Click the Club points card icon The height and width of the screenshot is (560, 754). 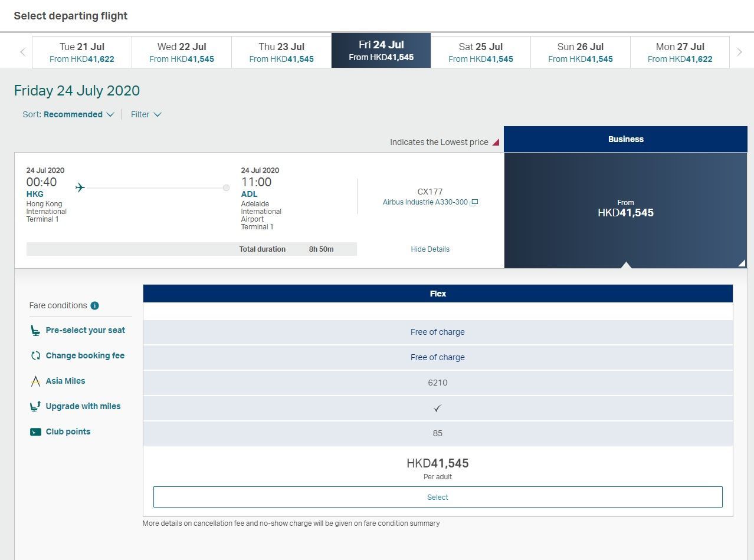tap(35, 431)
